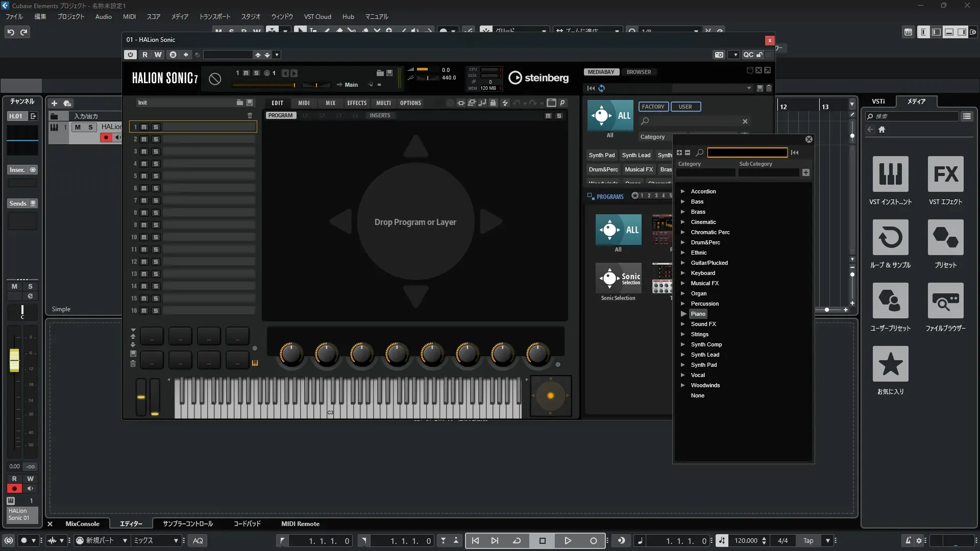Toggle the cycle loop button in transport
980x551 pixels.
tap(517, 541)
